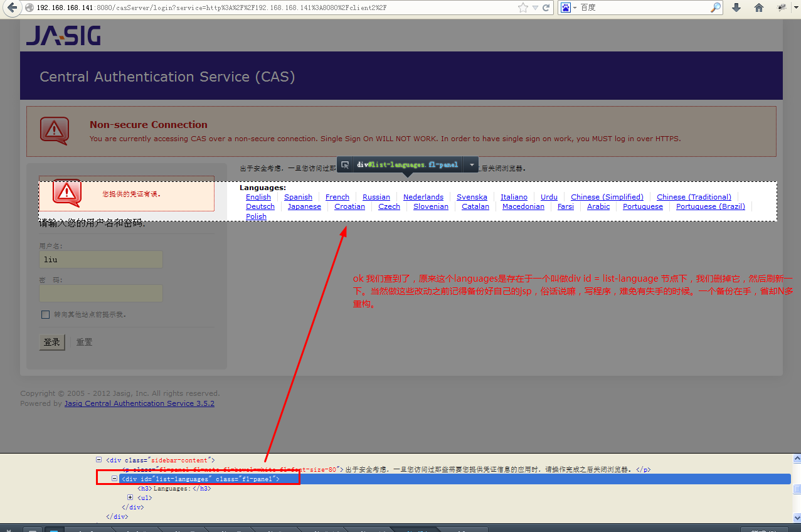
Task: Click the HTML panel vertical scrollbar
Action: (x=796, y=489)
